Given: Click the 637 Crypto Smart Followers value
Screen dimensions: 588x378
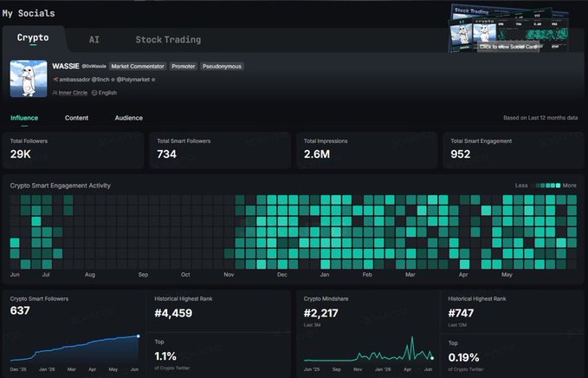Looking at the screenshot, I should click(x=20, y=310).
